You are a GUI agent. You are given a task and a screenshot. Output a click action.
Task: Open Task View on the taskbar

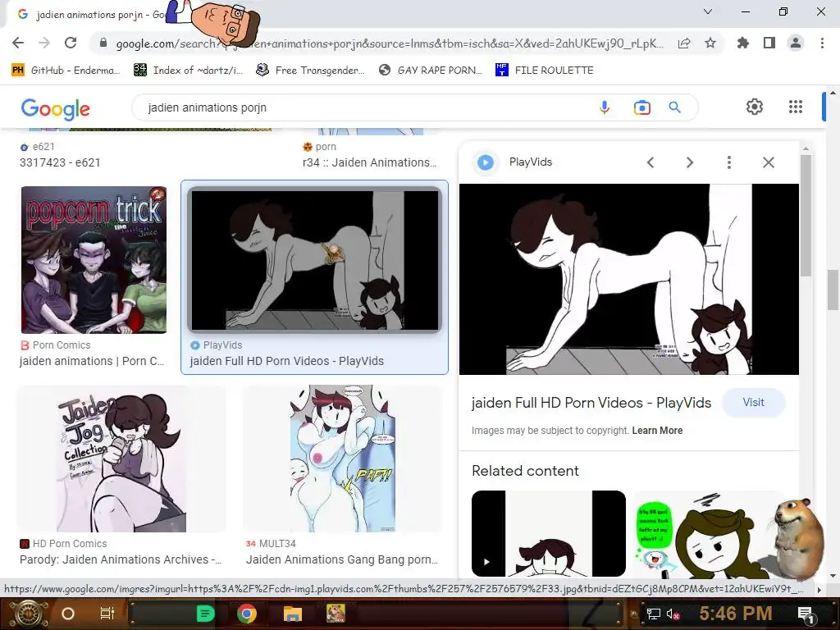point(107,614)
